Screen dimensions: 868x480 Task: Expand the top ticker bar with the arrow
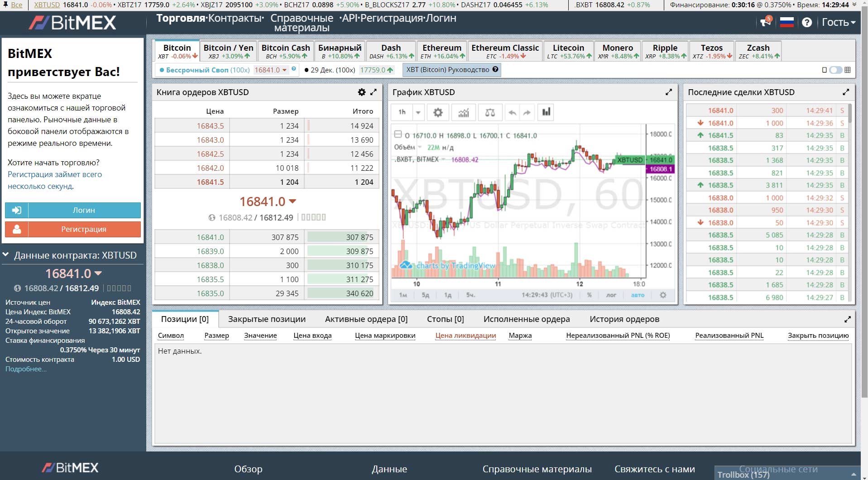854,5
